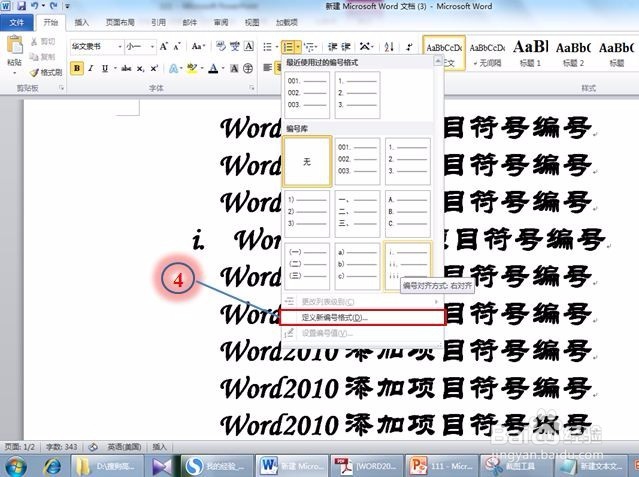This screenshot has height=477, width=639.
Task: Switch to the 审阅 Review tab
Action: click(x=221, y=22)
